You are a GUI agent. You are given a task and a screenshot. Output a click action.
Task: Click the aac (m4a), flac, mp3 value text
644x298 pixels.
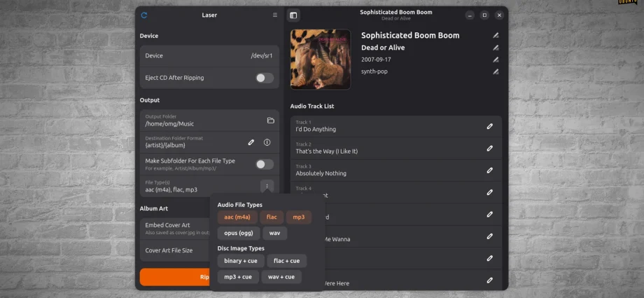coord(171,190)
